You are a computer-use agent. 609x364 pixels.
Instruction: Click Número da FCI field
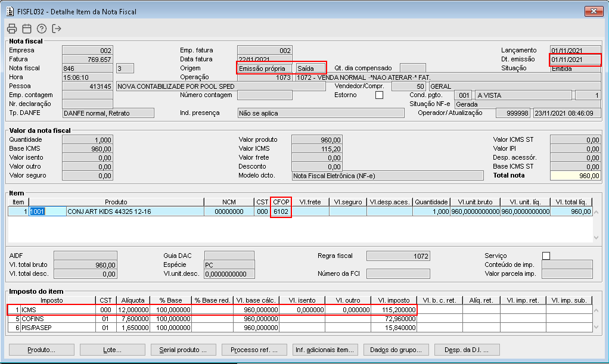point(398,274)
